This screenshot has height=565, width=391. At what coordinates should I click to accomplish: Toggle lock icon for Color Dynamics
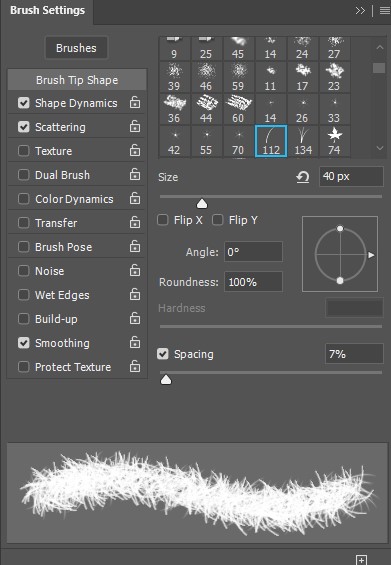pyautogui.click(x=135, y=199)
